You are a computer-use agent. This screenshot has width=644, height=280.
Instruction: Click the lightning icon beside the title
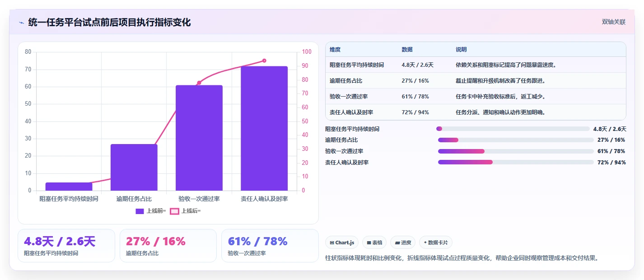[21, 23]
